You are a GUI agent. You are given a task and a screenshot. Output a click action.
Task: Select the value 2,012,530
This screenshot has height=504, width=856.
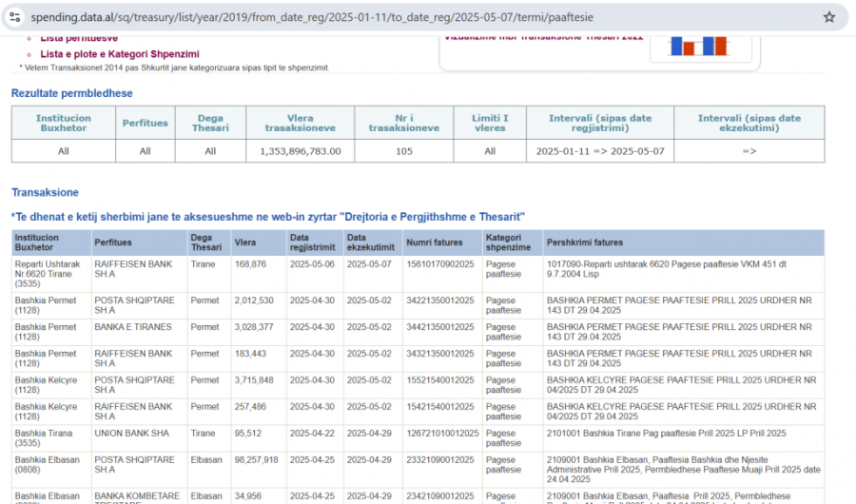254,300
